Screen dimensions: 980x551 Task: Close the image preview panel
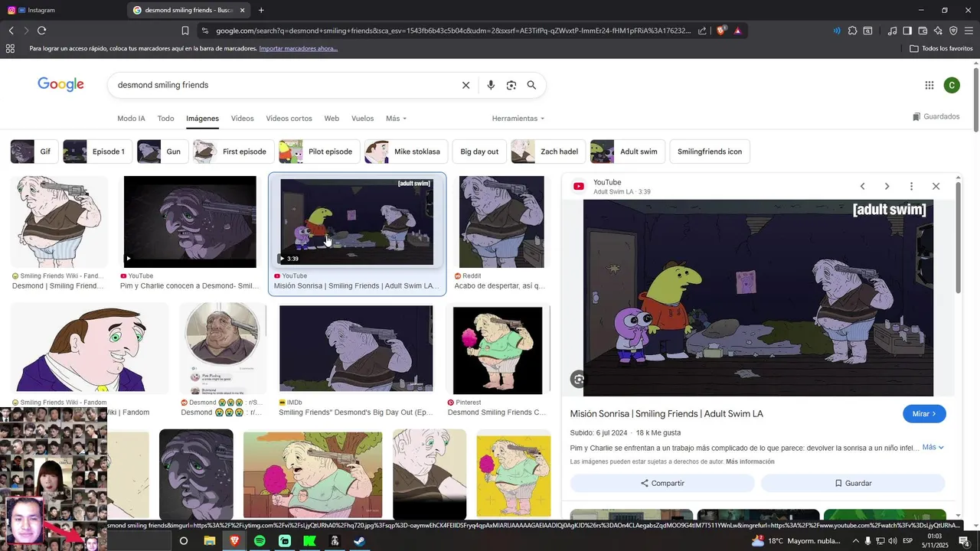pos(936,186)
